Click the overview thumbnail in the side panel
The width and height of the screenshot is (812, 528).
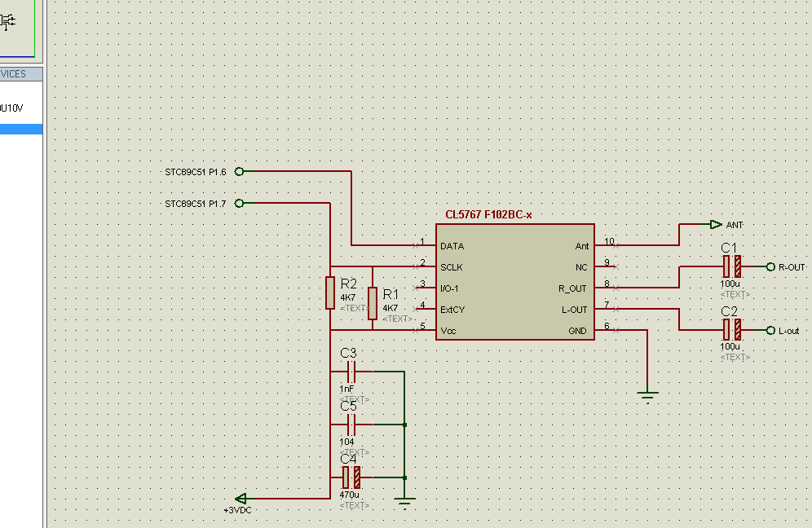pos(17,29)
